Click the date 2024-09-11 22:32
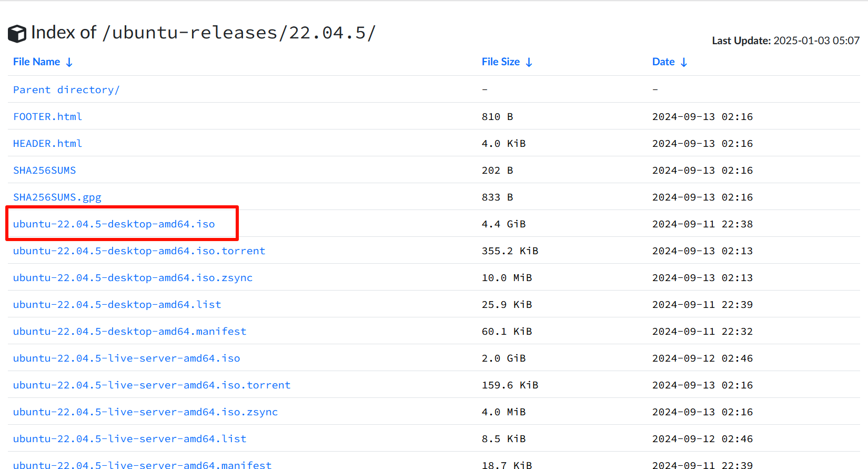The height and width of the screenshot is (469, 868). pyautogui.click(x=703, y=331)
